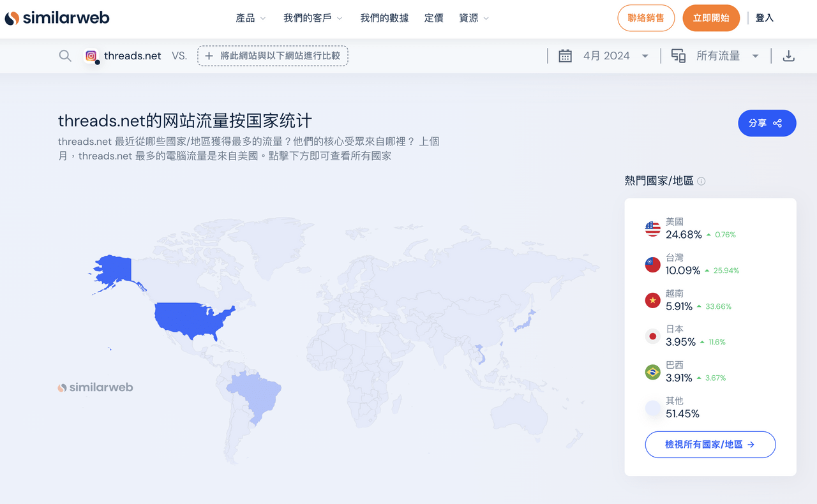
Task: Select 定價 in the navigation menu
Action: coord(434,18)
